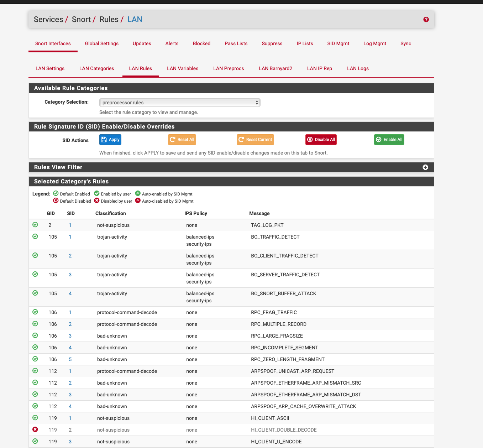
Task: Enable the disabled HI_CLIENT_DOUBLE_DECODE rule icon
Action: [35, 429]
